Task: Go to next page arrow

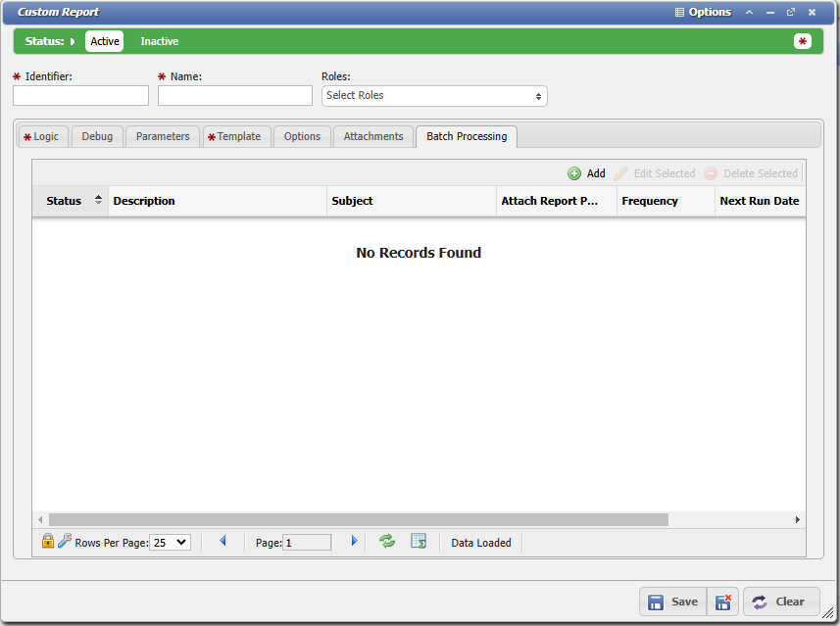Action: [x=354, y=541]
